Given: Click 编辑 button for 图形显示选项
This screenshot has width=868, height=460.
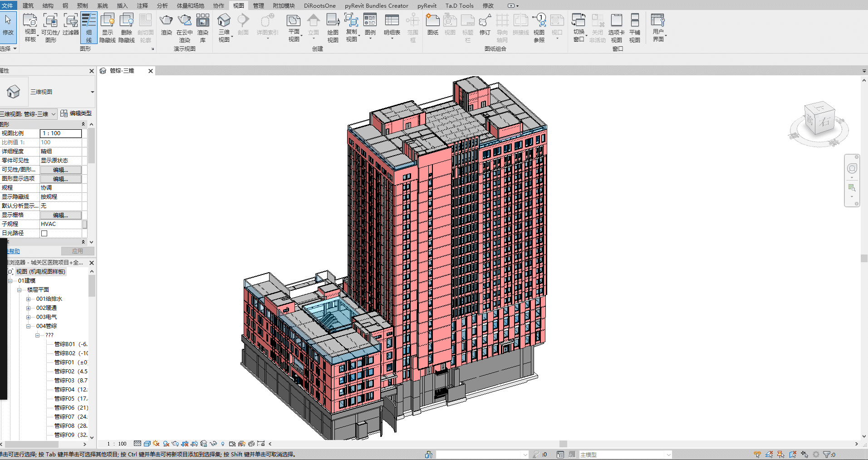Looking at the screenshot, I should pos(61,179).
